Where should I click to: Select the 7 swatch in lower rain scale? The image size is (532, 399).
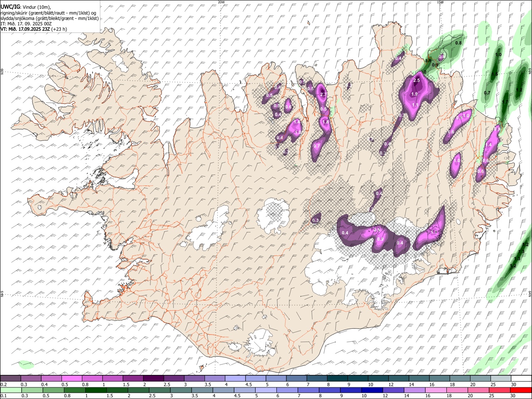(308, 390)
